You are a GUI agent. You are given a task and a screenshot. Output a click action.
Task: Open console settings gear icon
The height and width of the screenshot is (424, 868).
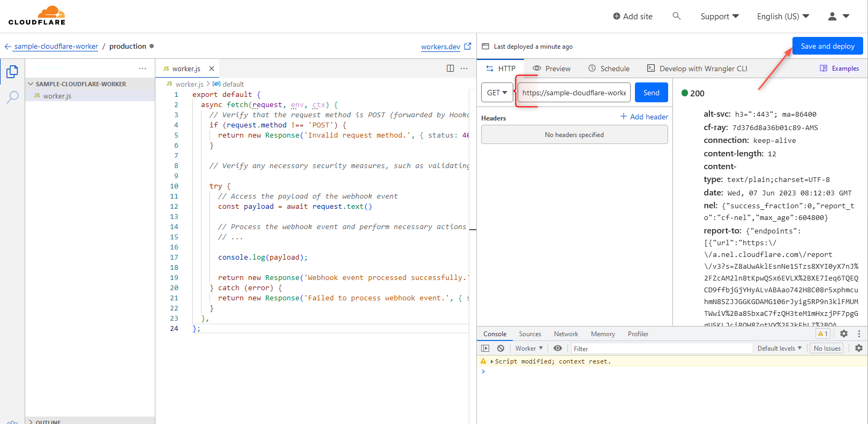coord(859,348)
